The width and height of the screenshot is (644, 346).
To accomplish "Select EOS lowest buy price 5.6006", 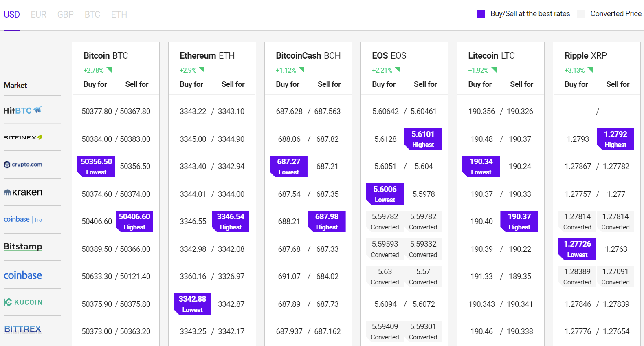I will (x=385, y=194).
